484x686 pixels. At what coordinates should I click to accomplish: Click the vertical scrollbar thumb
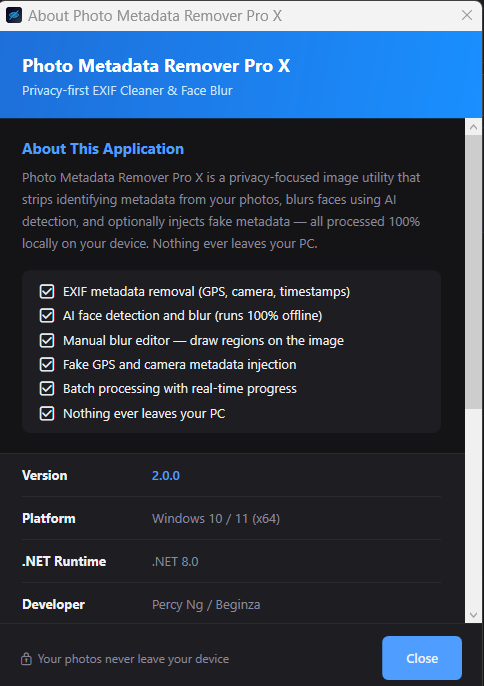pyautogui.click(x=473, y=272)
